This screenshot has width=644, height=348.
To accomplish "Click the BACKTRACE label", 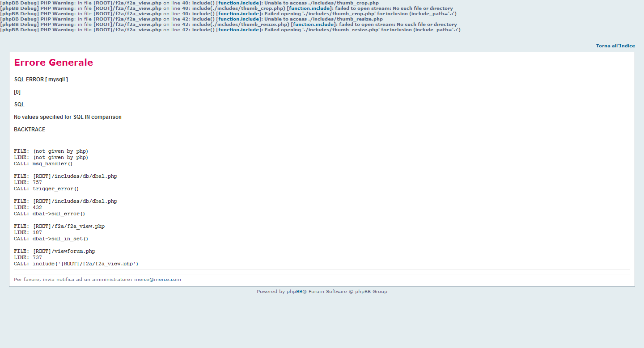I will [x=30, y=130].
